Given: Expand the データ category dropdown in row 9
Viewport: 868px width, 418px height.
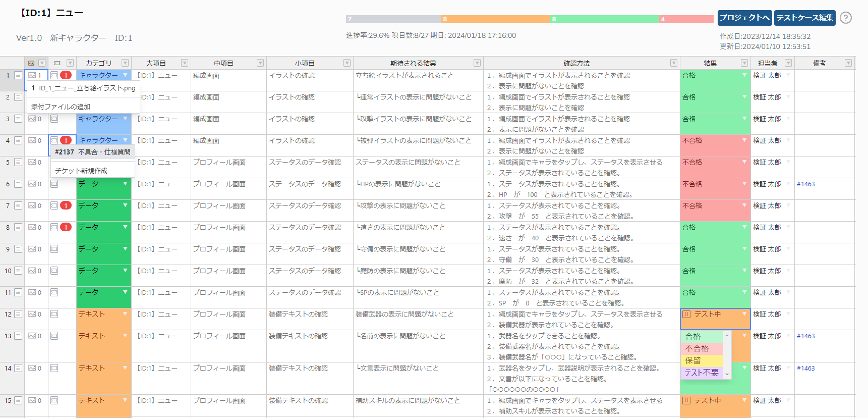Looking at the screenshot, I should (125, 249).
